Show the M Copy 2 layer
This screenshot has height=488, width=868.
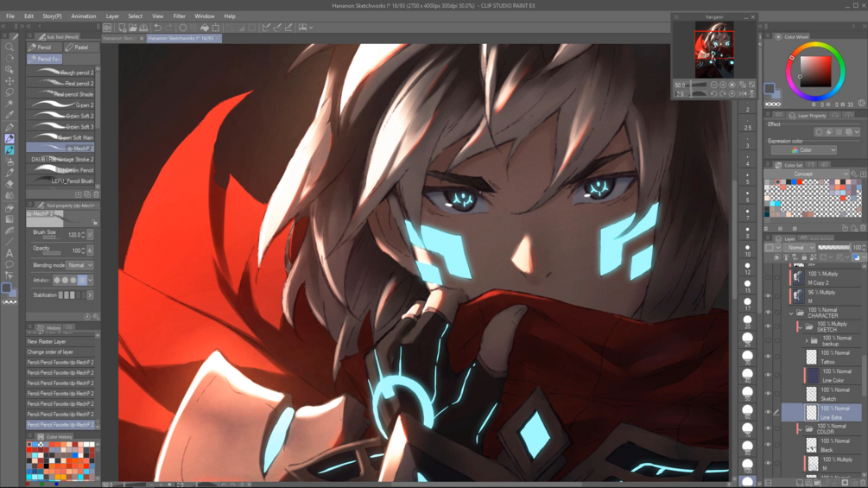tap(768, 278)
